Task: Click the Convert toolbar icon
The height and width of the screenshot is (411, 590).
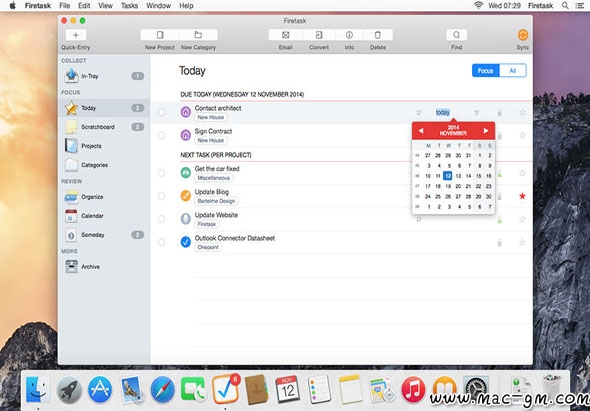Action: (319, 35)
